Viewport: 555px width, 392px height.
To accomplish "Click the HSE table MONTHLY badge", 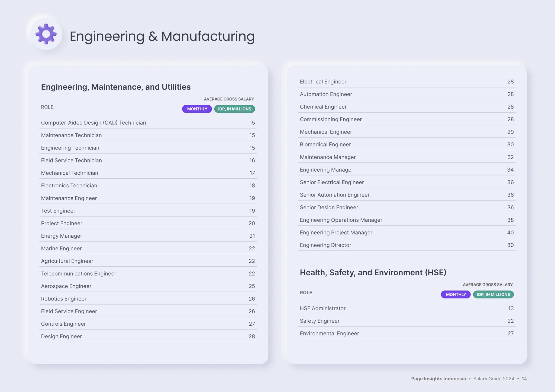I will pyautogui.click(x=456, y=295).
